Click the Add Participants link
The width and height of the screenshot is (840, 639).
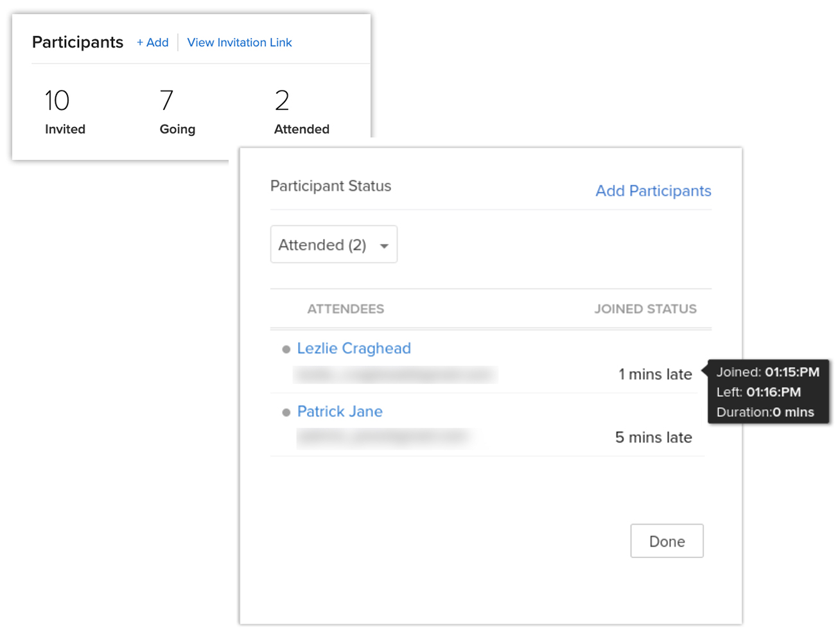click(653, 191)
